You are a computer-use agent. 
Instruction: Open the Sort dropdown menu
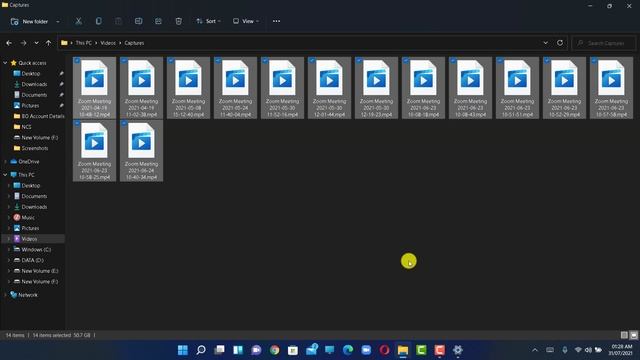[x=209, y=21]
